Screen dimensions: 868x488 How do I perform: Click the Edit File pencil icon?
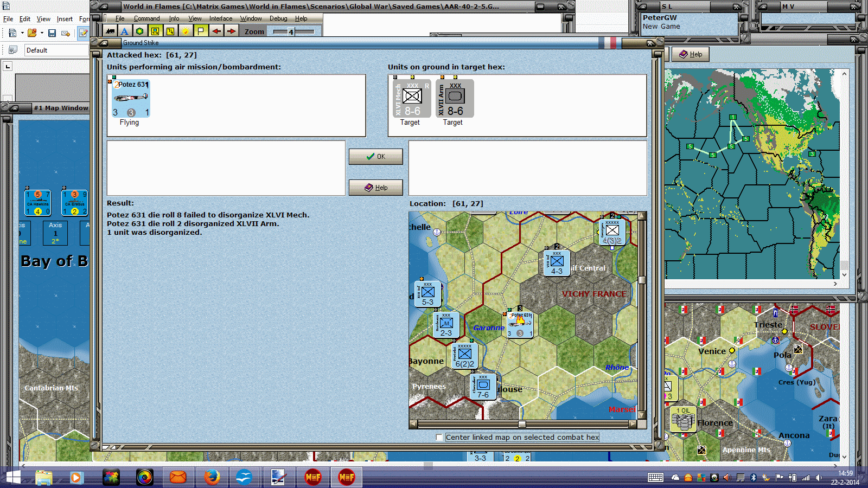(83, 33)
